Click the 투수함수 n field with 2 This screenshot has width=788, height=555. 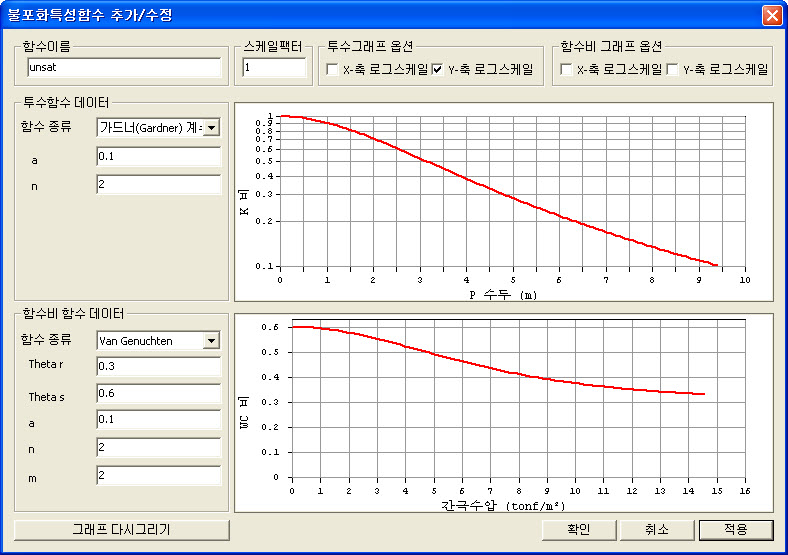pyautogui.click(x=158, y=184)
